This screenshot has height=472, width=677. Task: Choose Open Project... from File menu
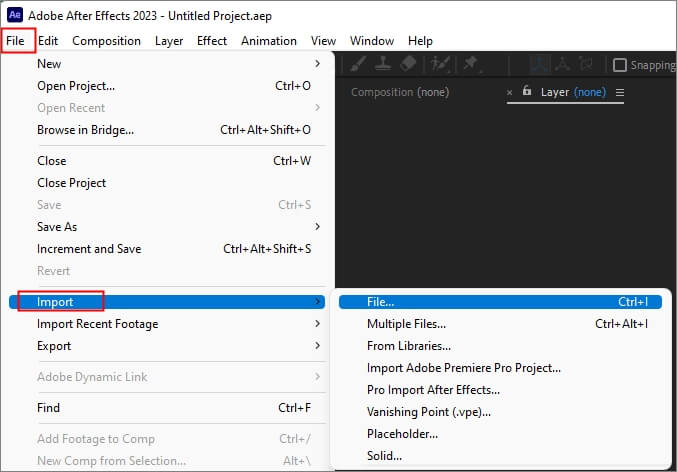[167, 86]
